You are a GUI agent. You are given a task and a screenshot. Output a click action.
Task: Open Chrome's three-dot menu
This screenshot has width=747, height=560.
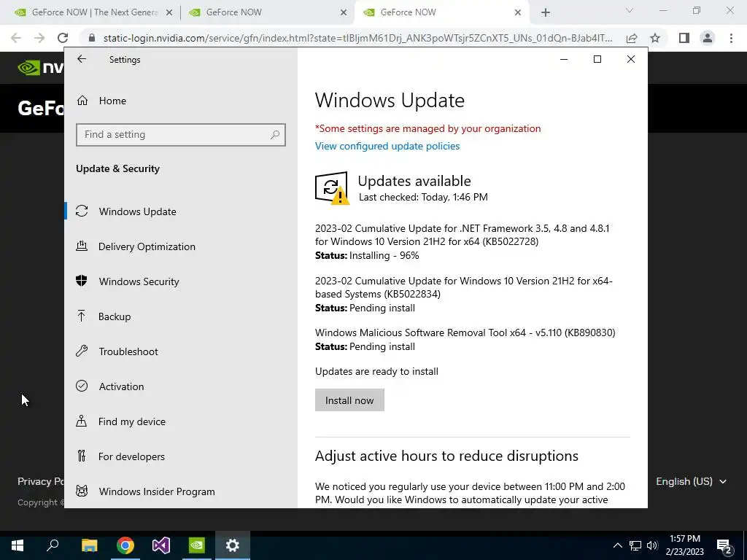click(x=731, y=38)
